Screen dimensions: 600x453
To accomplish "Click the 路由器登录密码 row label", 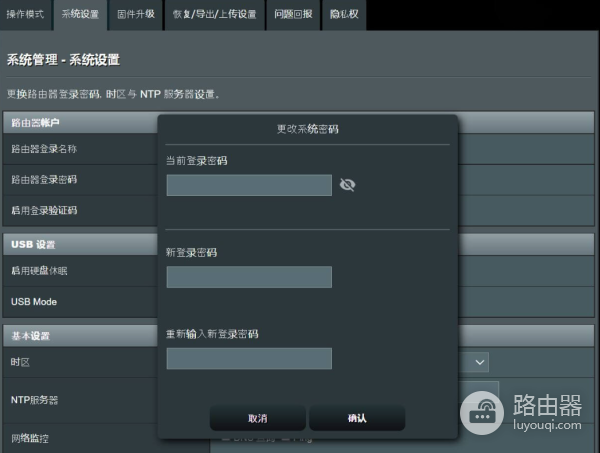I will 44,180.
